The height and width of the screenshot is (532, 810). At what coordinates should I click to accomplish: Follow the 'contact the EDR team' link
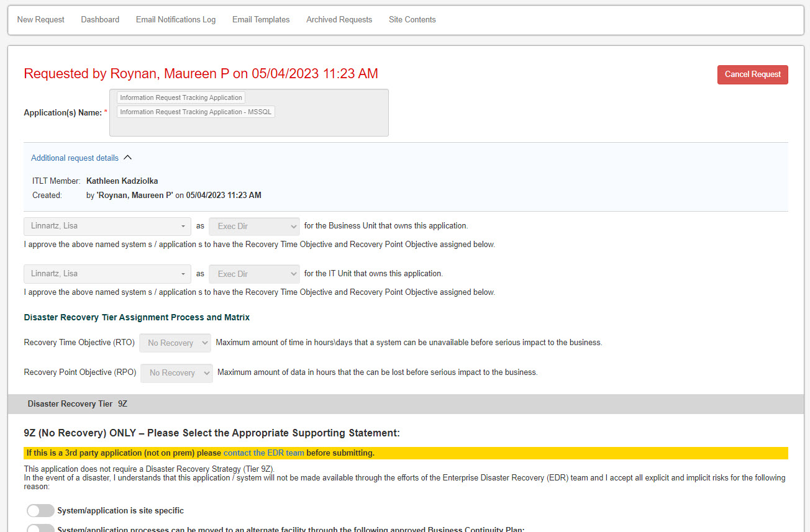coord(264,453)
